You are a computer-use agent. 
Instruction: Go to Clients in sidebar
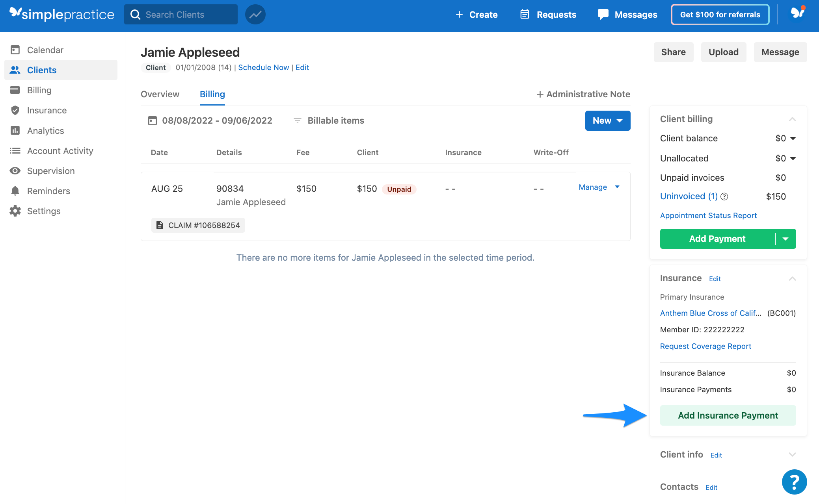pos(61,70)
